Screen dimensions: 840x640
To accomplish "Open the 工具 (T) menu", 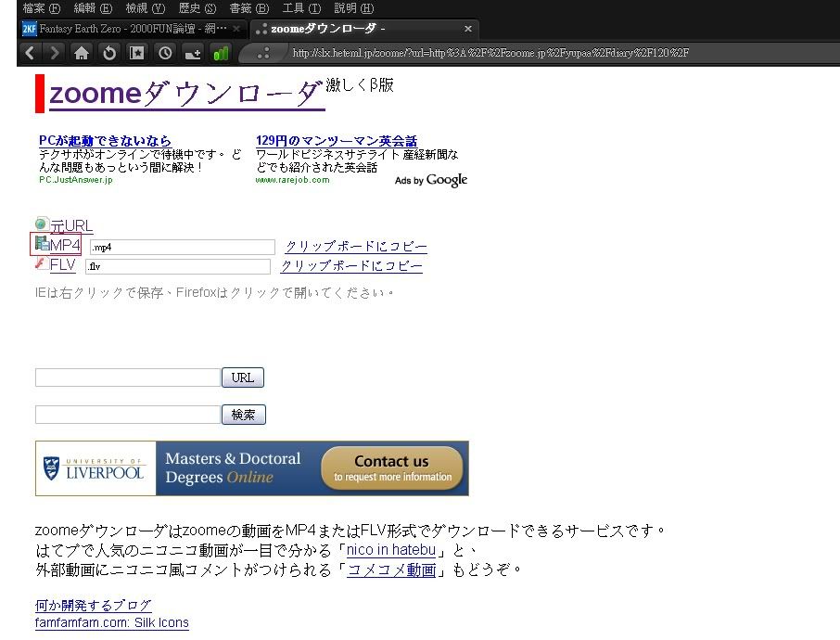I will point(301,8).
